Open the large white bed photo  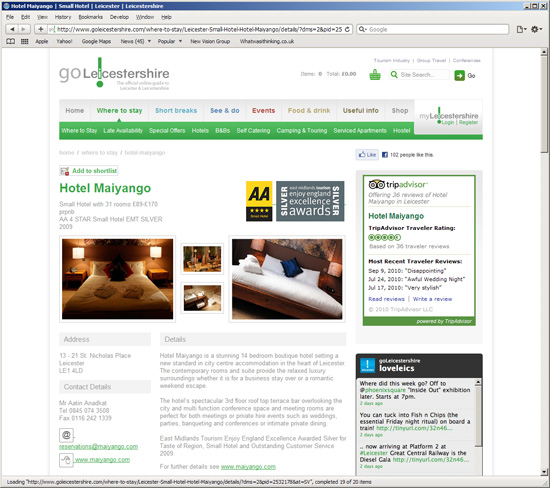tap(287, 279)
